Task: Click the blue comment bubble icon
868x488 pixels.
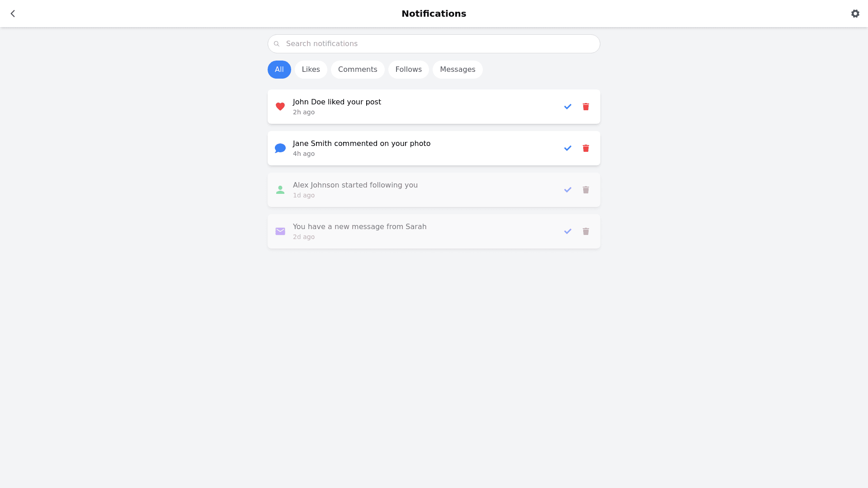Action: (280, 148)
